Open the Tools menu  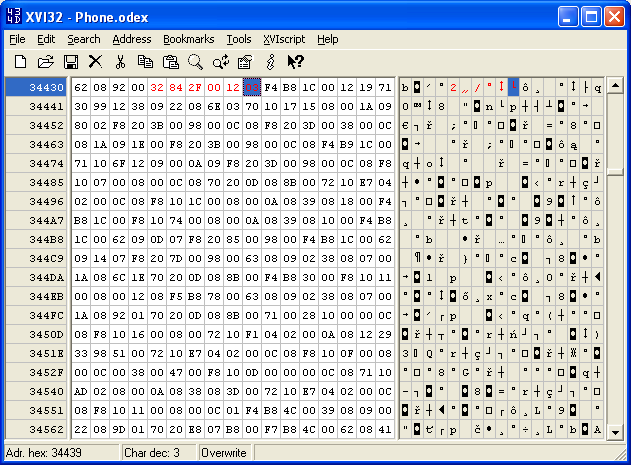[239, 39]
